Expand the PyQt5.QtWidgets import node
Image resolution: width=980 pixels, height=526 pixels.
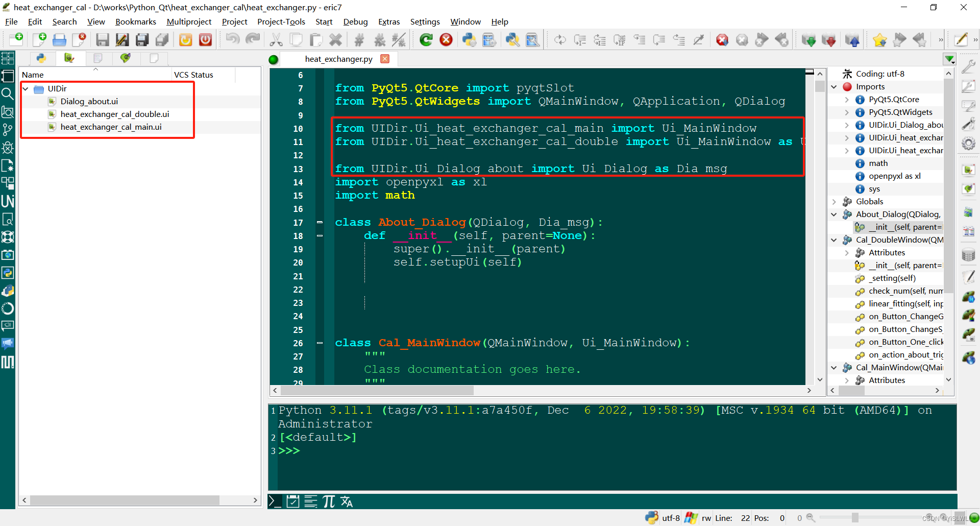[847, 112]
